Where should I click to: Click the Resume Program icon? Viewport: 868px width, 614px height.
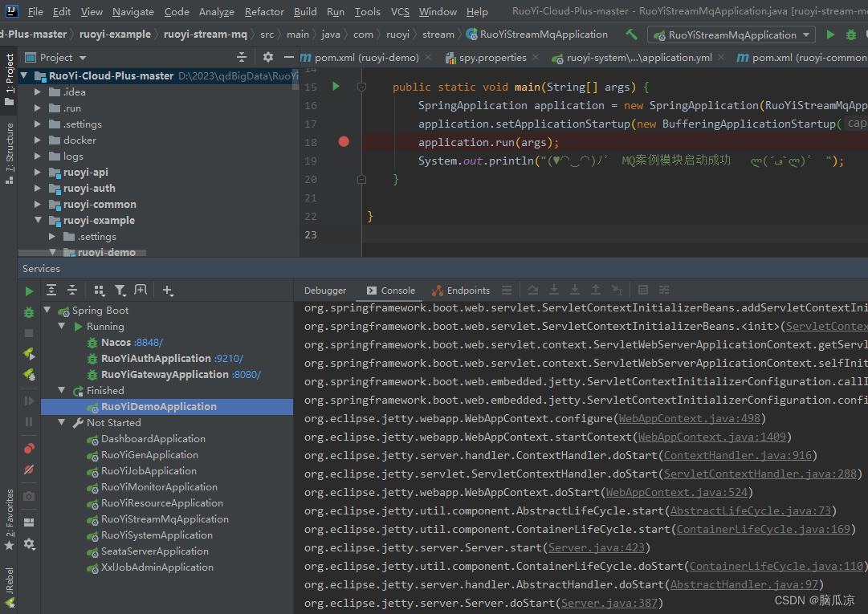29,401
